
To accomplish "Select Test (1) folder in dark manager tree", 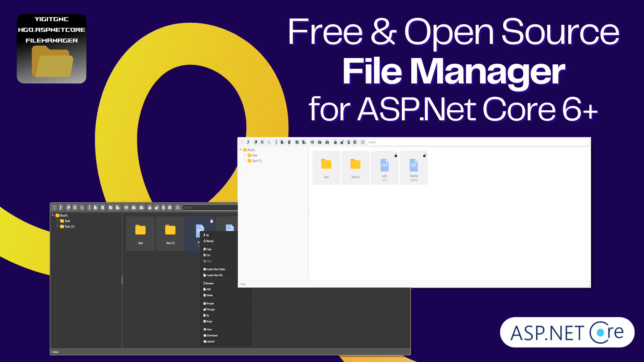I will (67, 227).
